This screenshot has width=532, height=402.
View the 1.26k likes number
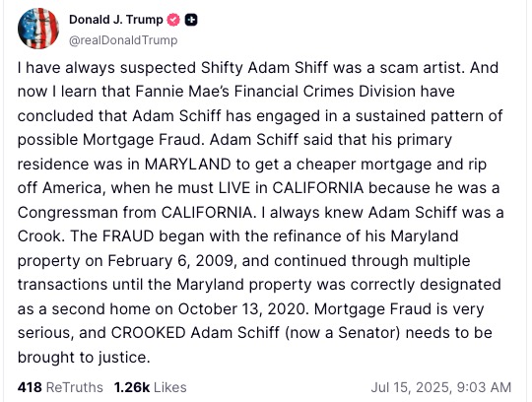click(x=132, y=387)
